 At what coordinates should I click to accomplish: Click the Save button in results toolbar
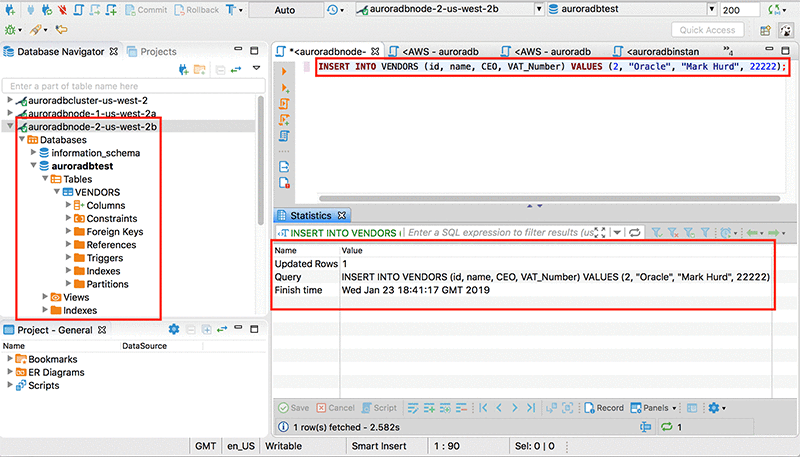(294, 408)
